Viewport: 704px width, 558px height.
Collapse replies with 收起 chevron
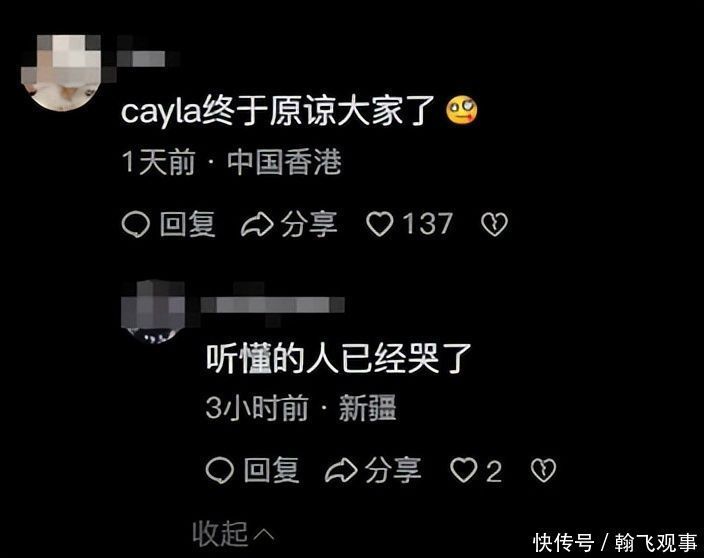point(233,534)
